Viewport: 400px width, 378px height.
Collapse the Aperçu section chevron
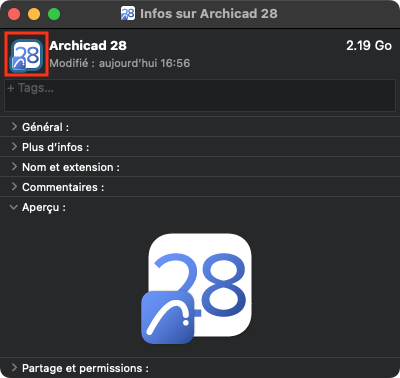(x=14, y=207)
